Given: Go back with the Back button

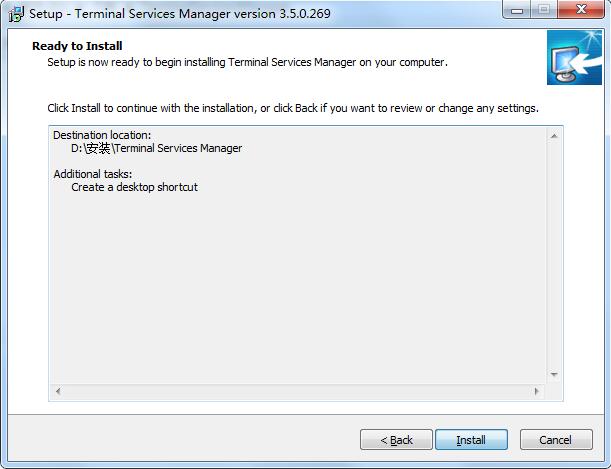Looking at the screenshot, I should [x=396, y=440].
